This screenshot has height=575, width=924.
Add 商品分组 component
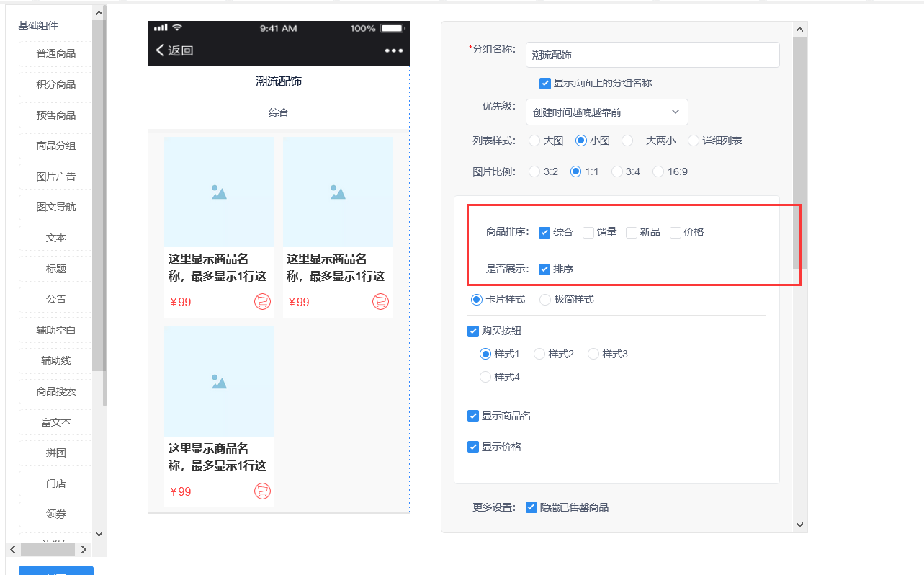point(55,146)
